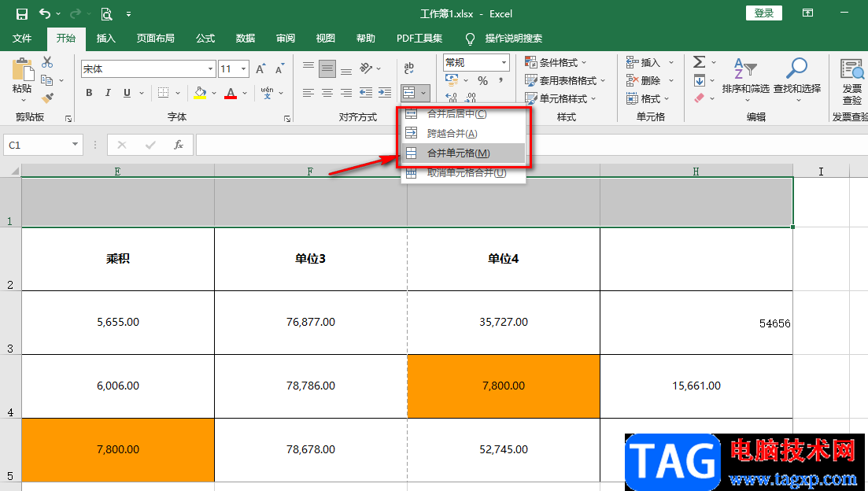Click the orientation text rotate icon
Viewport: 868px width, 491px height.
coord(366,68)
